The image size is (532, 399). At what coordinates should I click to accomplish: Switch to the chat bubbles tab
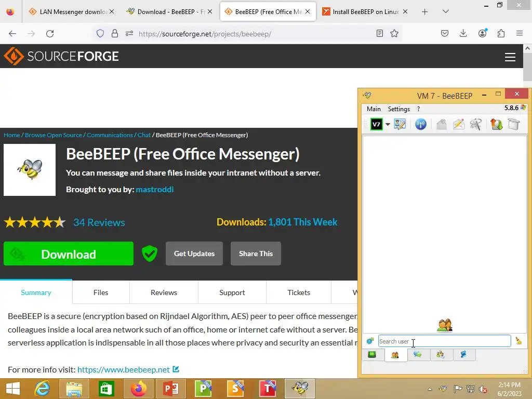[x=417, y=355]
